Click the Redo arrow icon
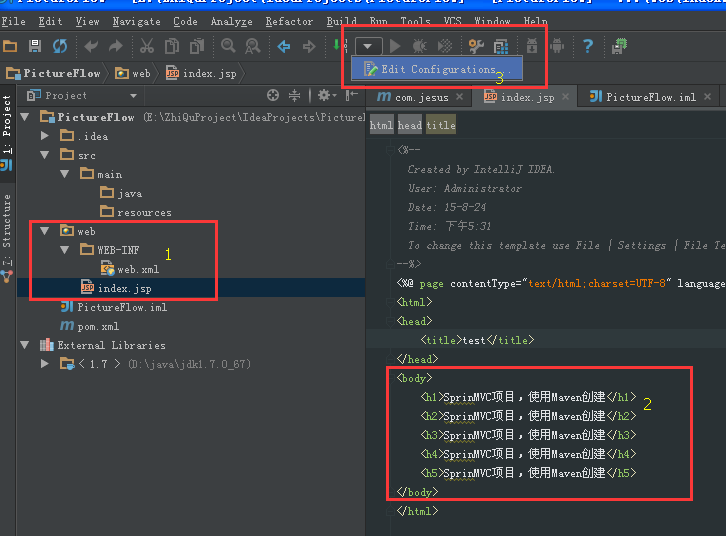 116,46
